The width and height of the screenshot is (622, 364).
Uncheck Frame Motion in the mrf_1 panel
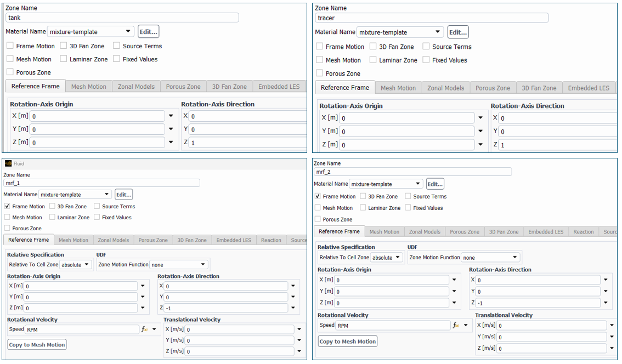[7, 207]
